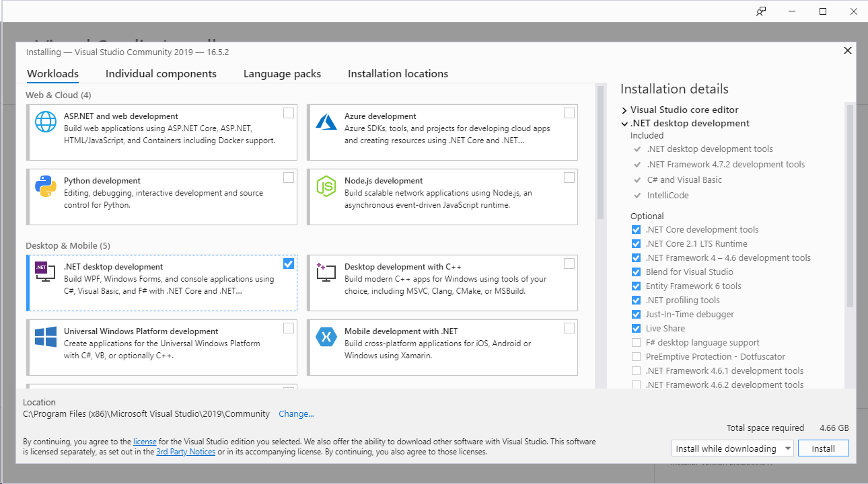Screen dimensions: 868x484
Task: Tick the Python development workload checkbox
Action: pyautogui.click(x=289, y=177)
